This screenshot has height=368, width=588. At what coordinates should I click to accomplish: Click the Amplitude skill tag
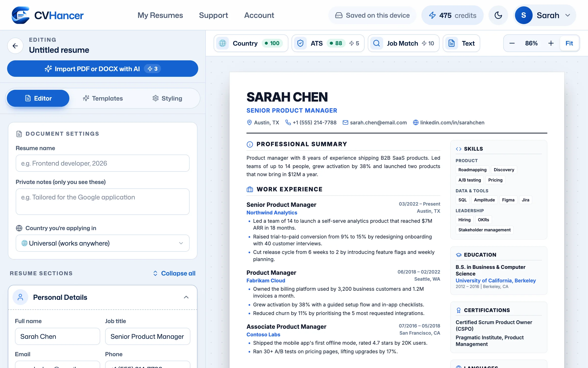[x=484, y=200]
